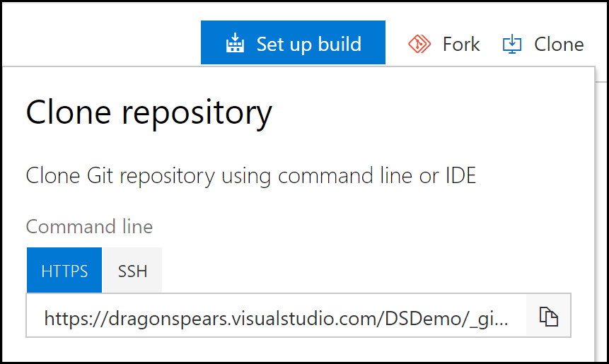Copy the clone URL to clipboard
This screenshot has width=609, height=364.
tap(548, 315)
